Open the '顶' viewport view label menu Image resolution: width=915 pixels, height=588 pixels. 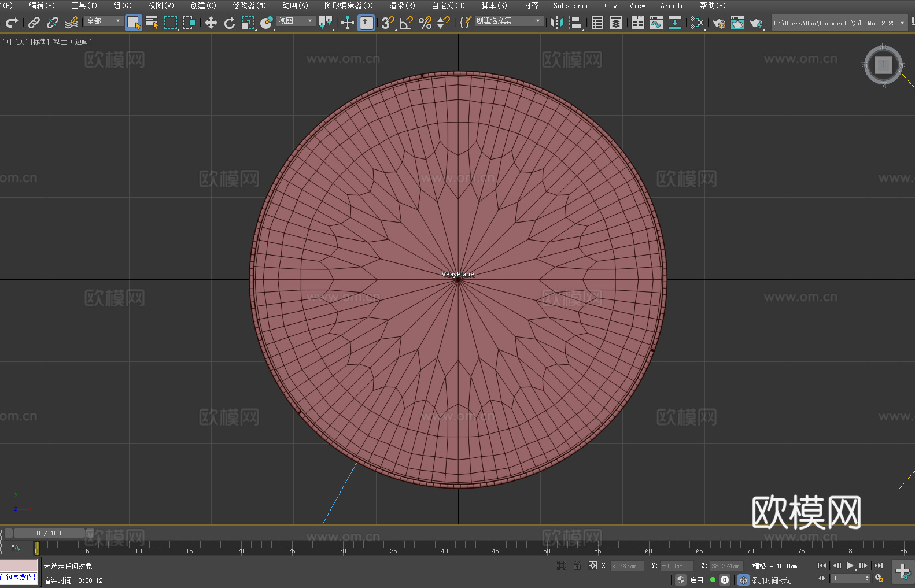coord(21,42)
